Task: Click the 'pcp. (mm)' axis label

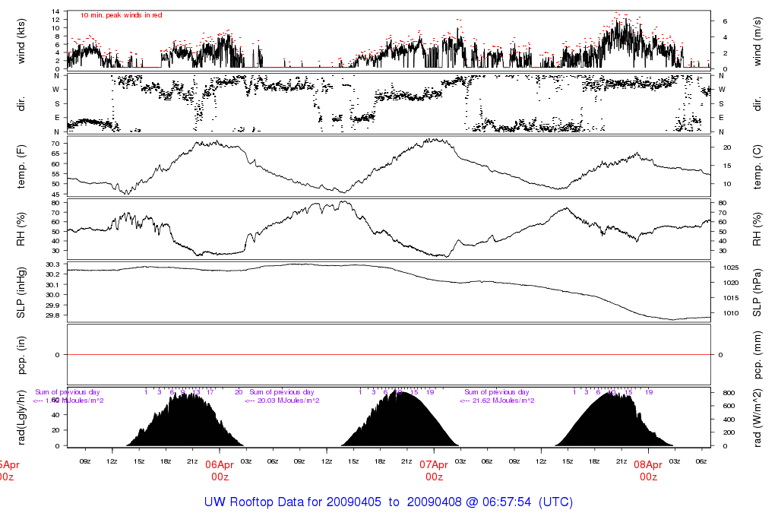Action: tap(757, 356)
